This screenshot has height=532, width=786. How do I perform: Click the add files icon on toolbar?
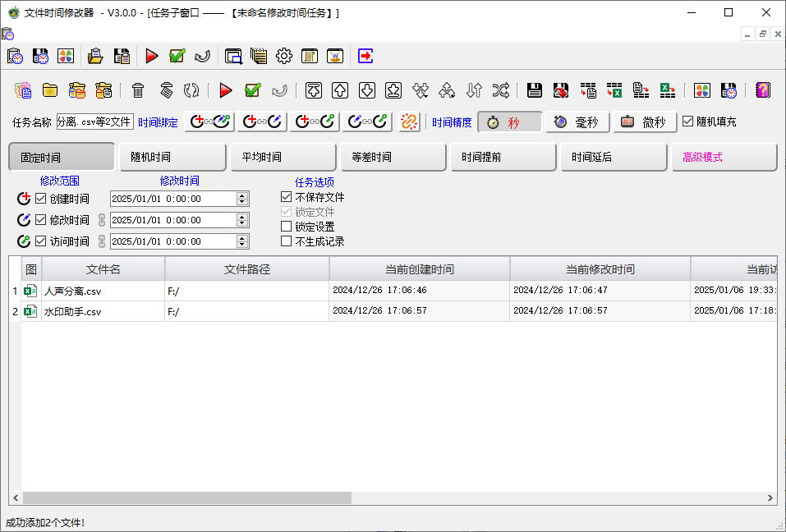pyautogui.click(x=23, y=90)
